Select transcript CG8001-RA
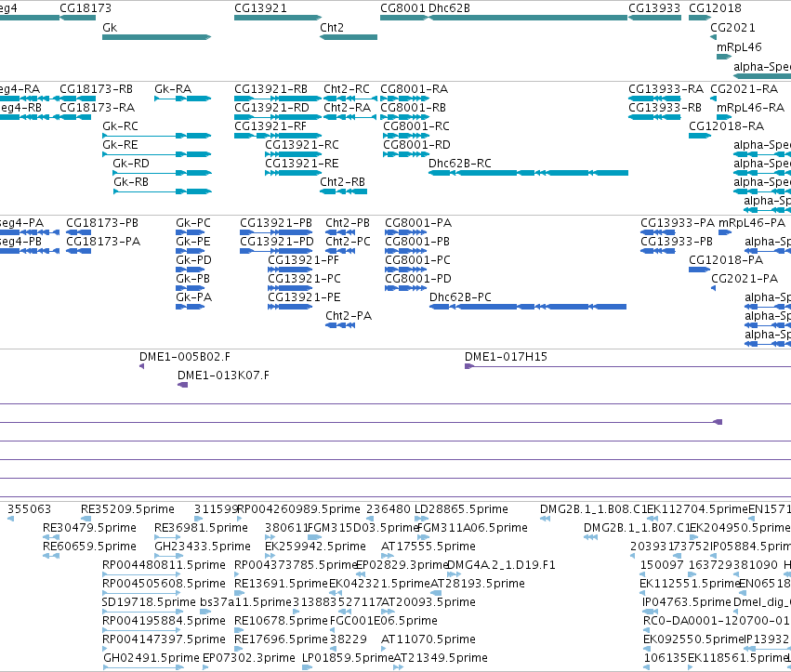 415,89
